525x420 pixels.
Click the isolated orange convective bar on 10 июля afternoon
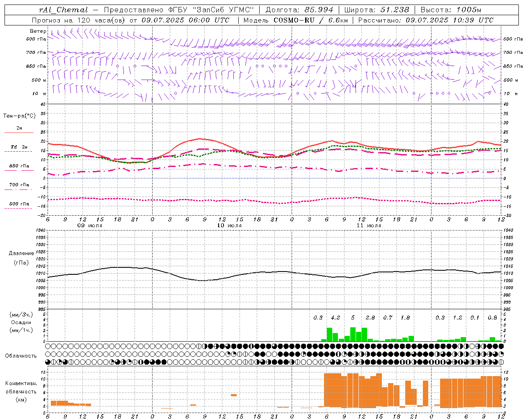pos(234,395)
